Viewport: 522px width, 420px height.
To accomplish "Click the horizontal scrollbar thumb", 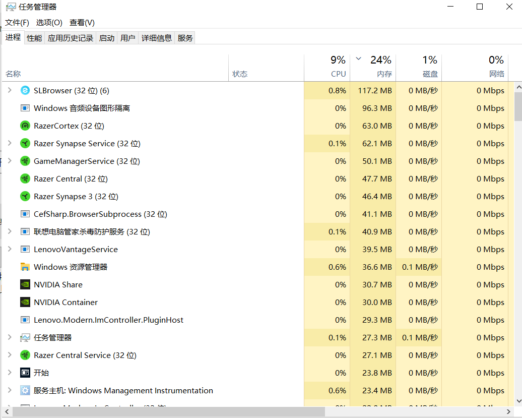I will pos(169,411).
